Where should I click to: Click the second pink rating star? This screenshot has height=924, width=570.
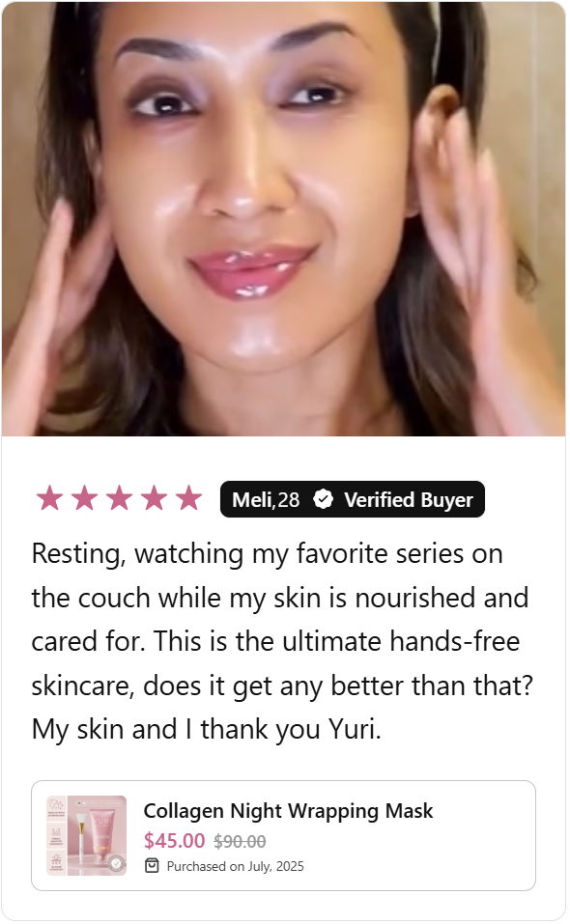click(x=84, y=498)
